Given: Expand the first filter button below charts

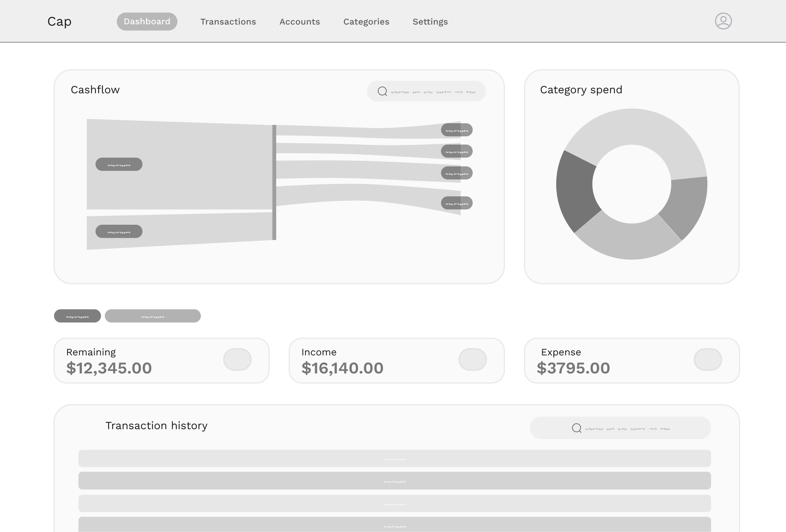Looking at the screenshot, I should [x=77, y=316].
